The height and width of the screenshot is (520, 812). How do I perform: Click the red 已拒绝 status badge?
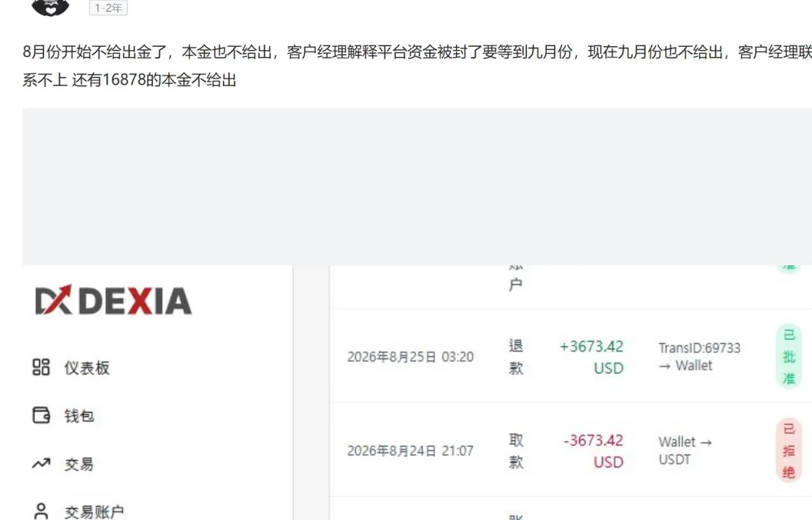point(789,450)
